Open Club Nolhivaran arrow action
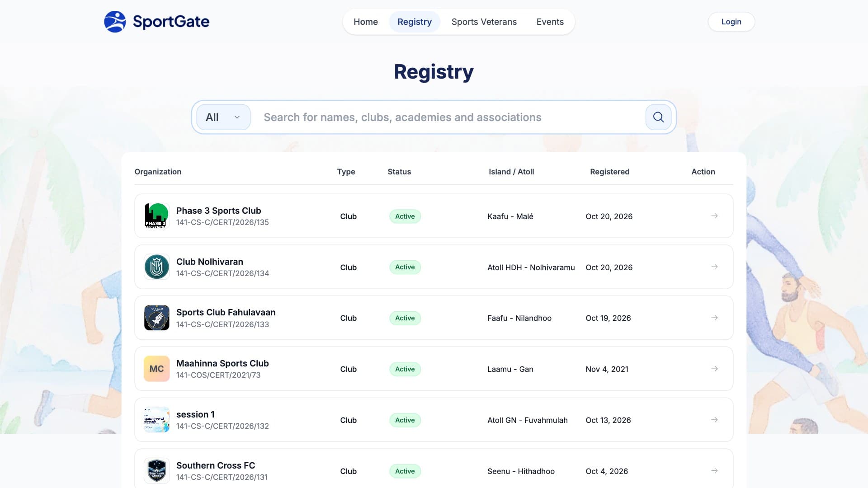This screenshot has height=488, width=868. [714, 267]
